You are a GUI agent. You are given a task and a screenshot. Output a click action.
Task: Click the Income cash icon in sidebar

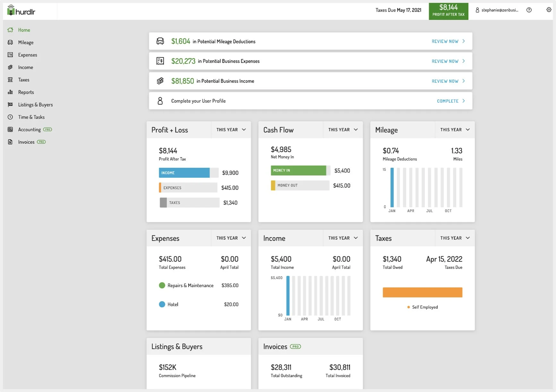coord(10,67)
